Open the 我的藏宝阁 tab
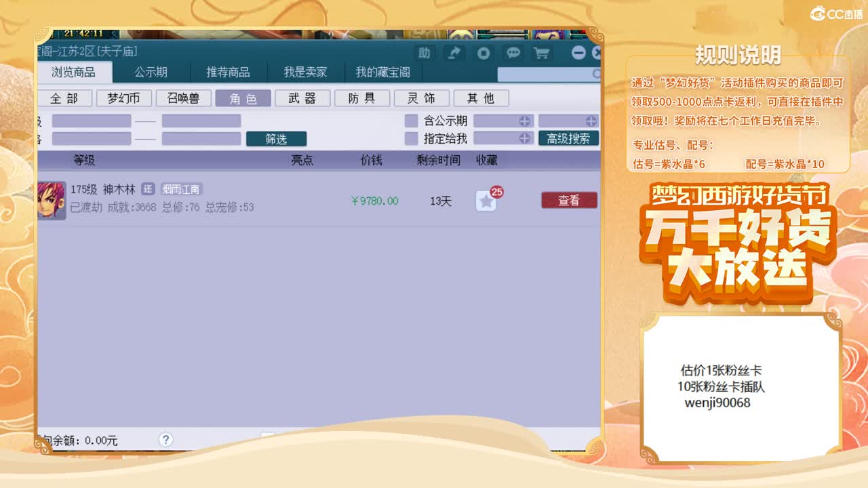The height and width of the screenshot is (488, 868). click(x=383, y=72)
